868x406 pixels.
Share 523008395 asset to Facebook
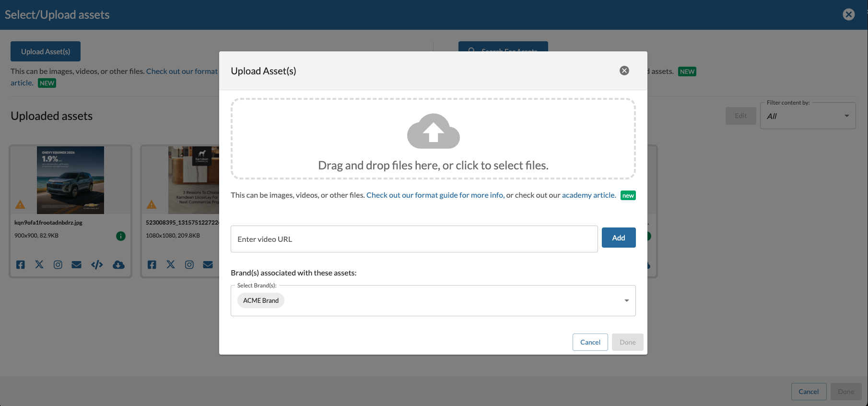click(x=152, y=265)
